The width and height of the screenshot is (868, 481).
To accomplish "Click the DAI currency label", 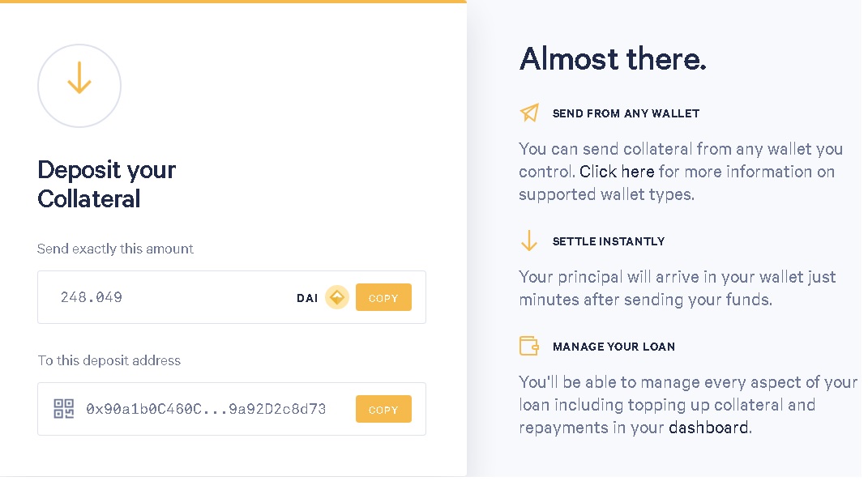I will [x=307, y=299].
